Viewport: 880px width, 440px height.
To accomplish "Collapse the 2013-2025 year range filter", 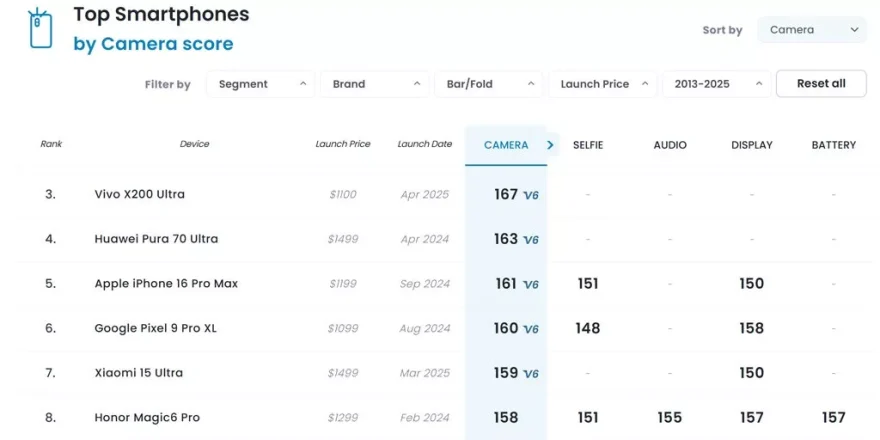I will (x=716, y=84).
